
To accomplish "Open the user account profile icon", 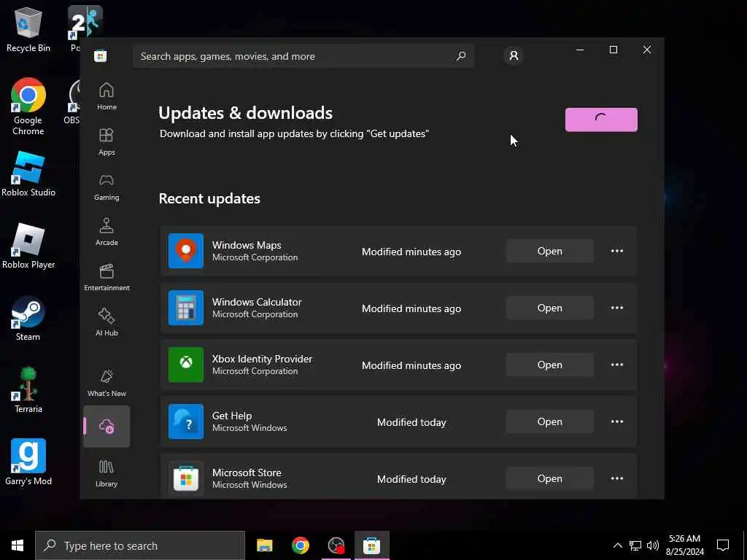I will click(514, 55).
